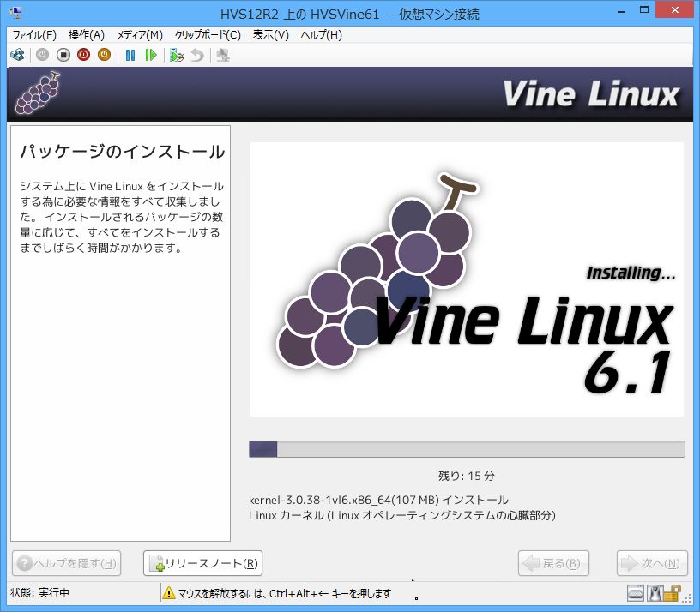700x612 pixels.
Task: Open the メディア(M) menu
Action: [x=139, y=35]
